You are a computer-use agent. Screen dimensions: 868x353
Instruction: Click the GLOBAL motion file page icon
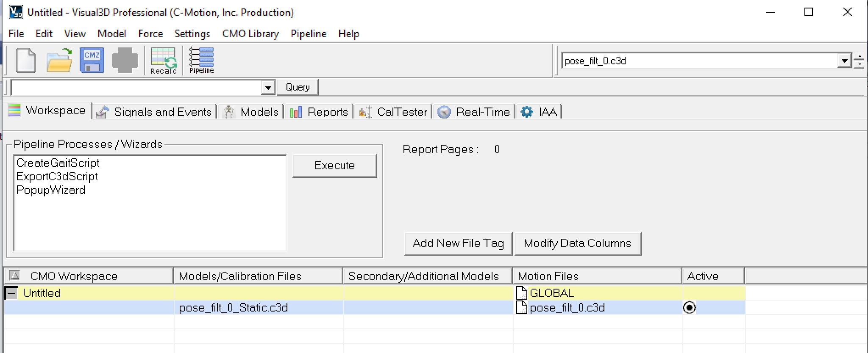[522, 293]
